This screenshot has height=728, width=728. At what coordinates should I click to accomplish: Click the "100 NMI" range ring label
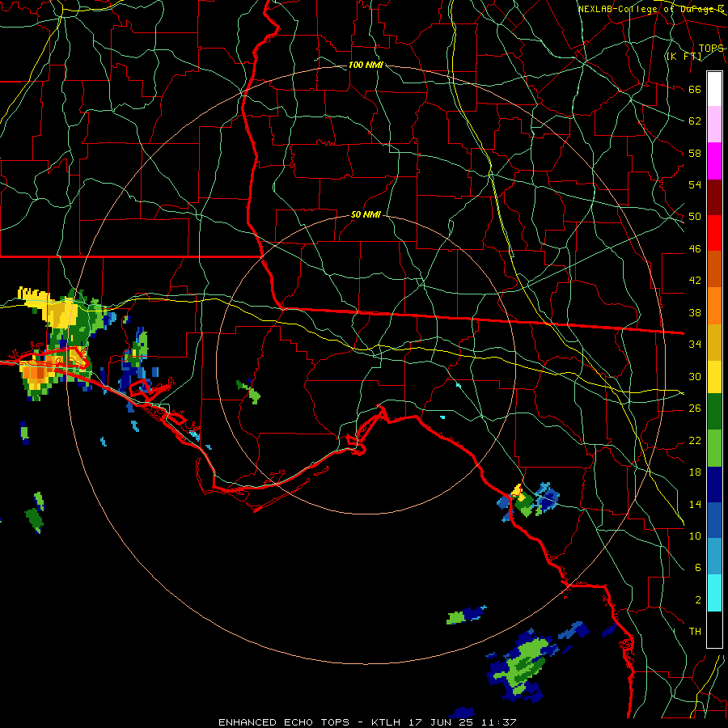tap(366, 65)
